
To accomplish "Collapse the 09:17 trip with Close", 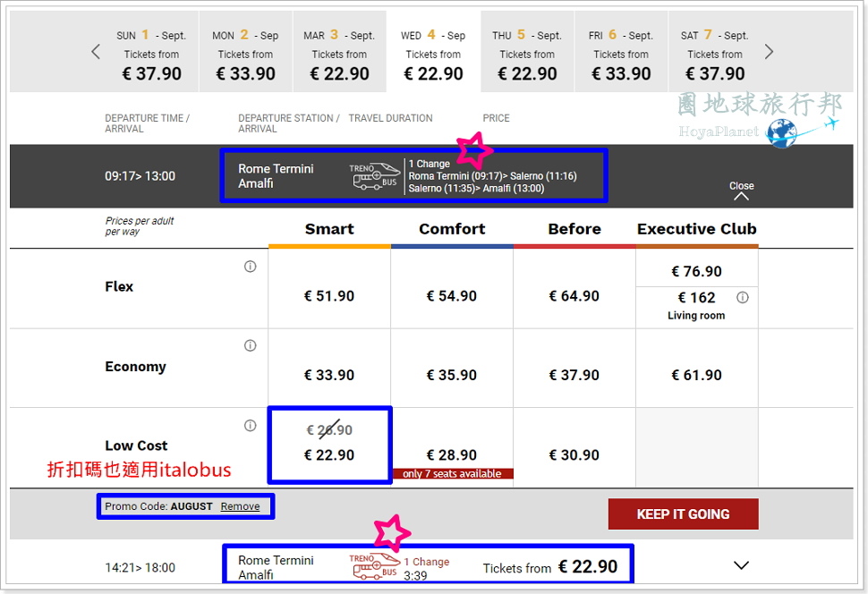I will click(x=741, y=191).
